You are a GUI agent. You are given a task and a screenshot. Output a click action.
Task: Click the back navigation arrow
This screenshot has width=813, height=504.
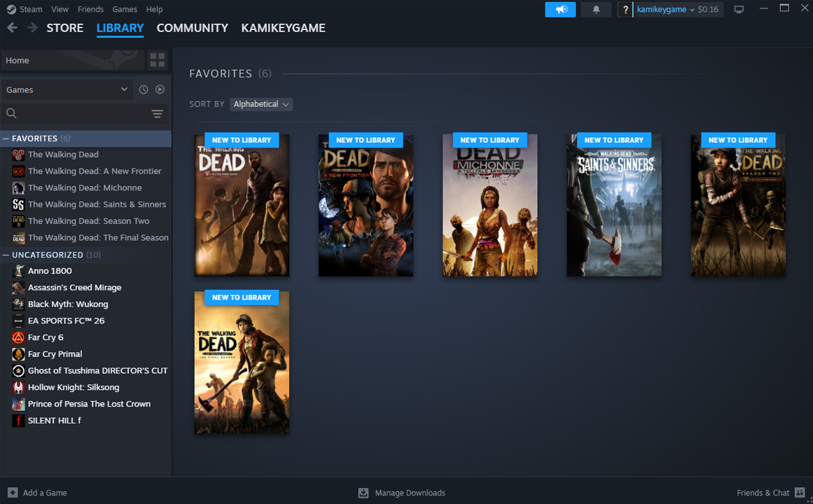pos(12,28)
